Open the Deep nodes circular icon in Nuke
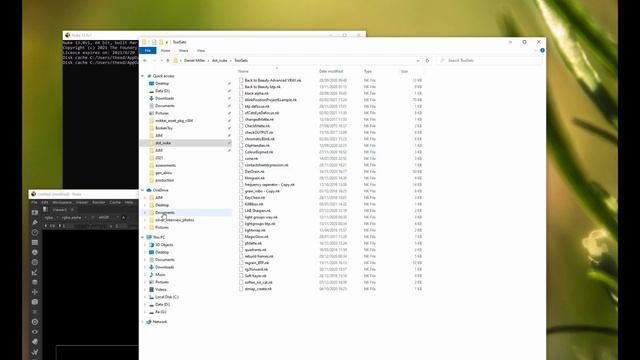 coord(35,322)
